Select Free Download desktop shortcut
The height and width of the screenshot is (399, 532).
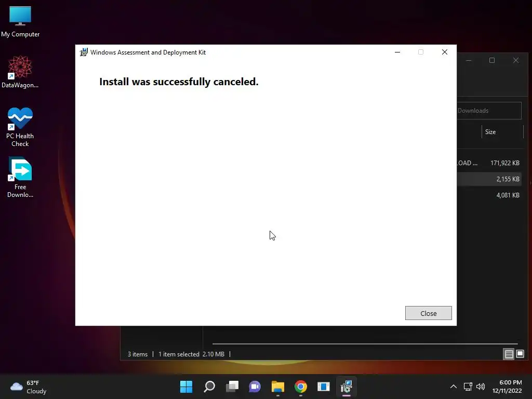click(x=20, y=178)
